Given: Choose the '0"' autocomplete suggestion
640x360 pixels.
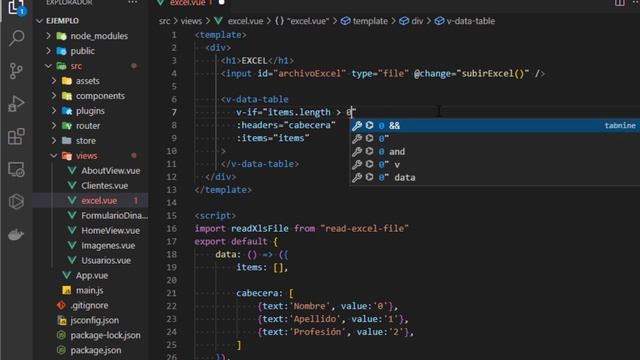Looking at the screenshot, I should point(494,138).
